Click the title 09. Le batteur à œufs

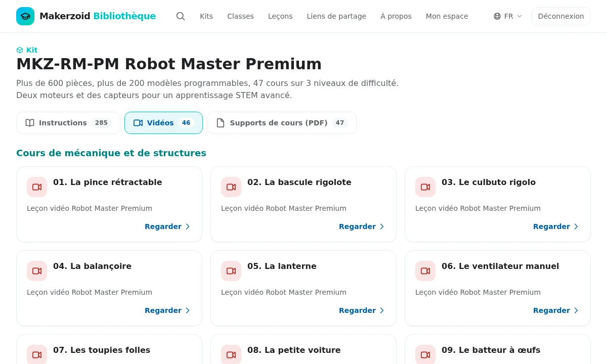coord(491,350)
